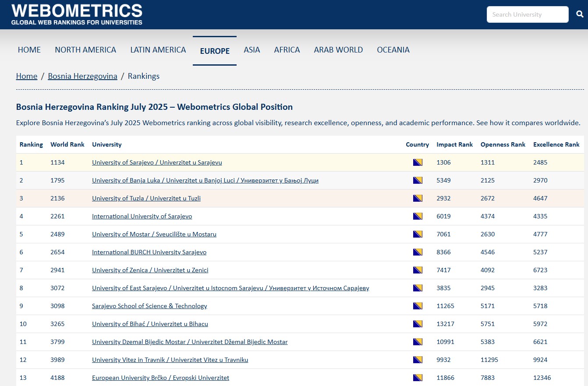588x386 pixels.
Task: Switch to the EUROPE tab
Action: pyautogui.click(x=214, y=51)
